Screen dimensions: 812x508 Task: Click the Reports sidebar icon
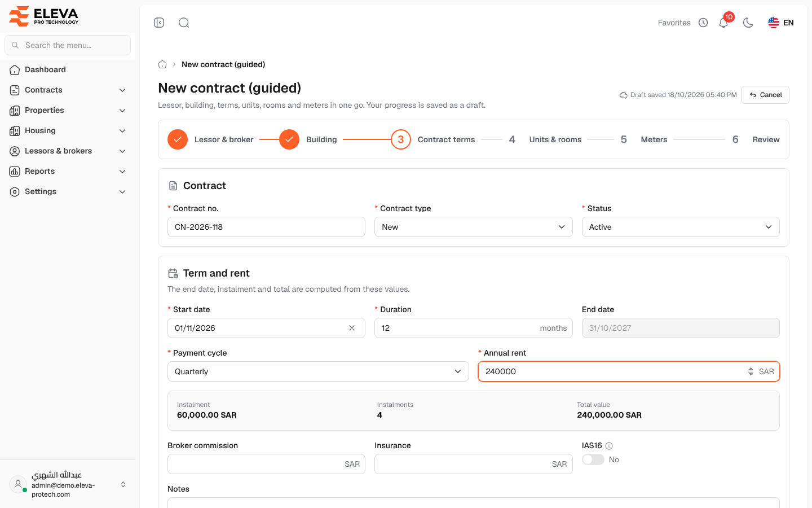click(15, 171)
